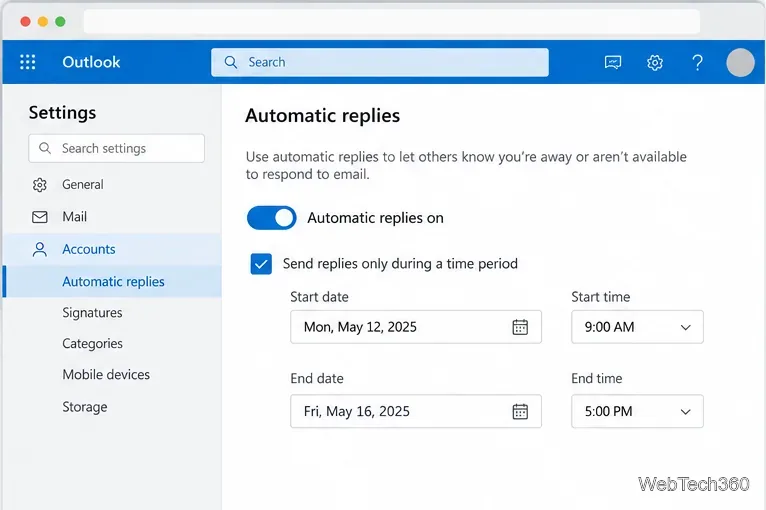Click the General gear icon in sidebar
Screen dimensions: 766x510
pos(40,185)
